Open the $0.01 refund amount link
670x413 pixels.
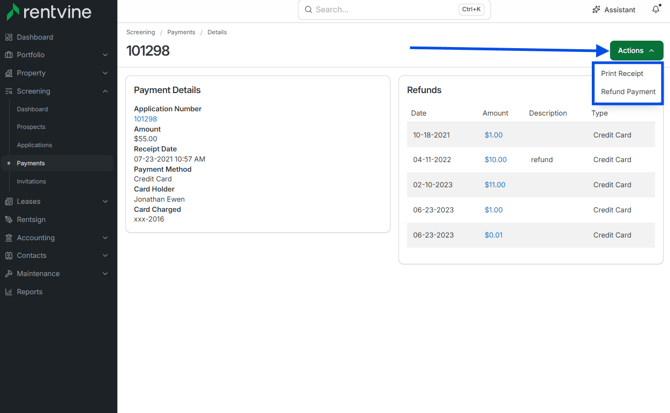(494, 235)
